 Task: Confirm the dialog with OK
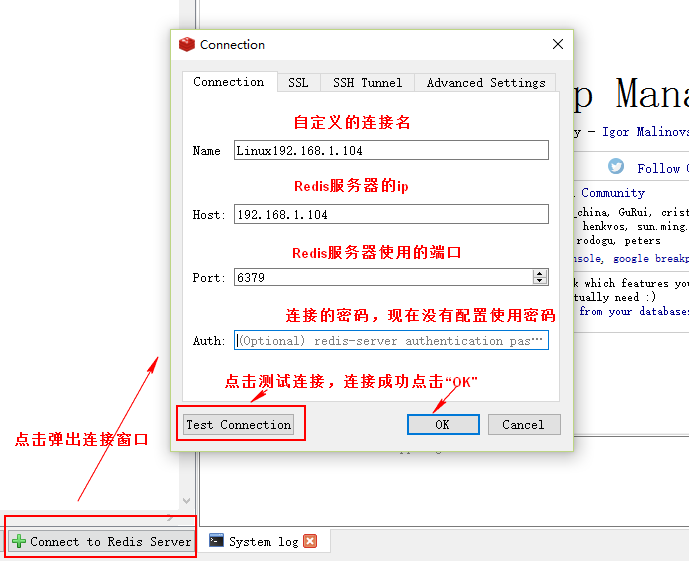click(443, 424)
